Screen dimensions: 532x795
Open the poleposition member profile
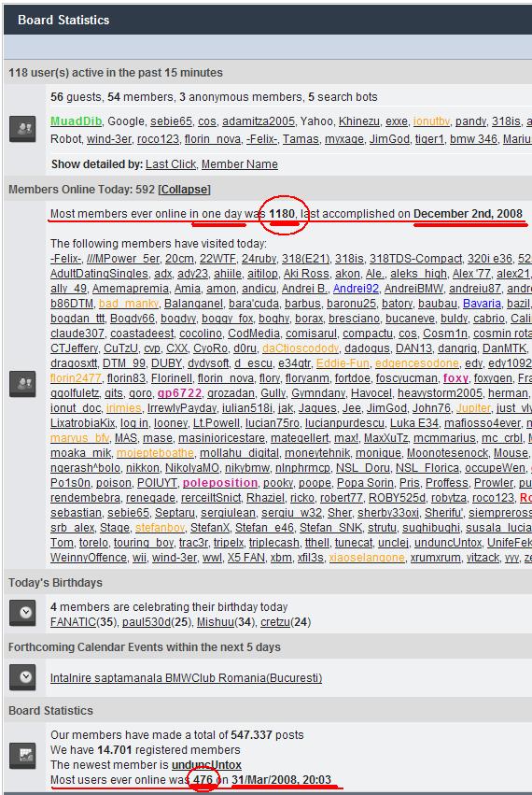coord(220,483)
